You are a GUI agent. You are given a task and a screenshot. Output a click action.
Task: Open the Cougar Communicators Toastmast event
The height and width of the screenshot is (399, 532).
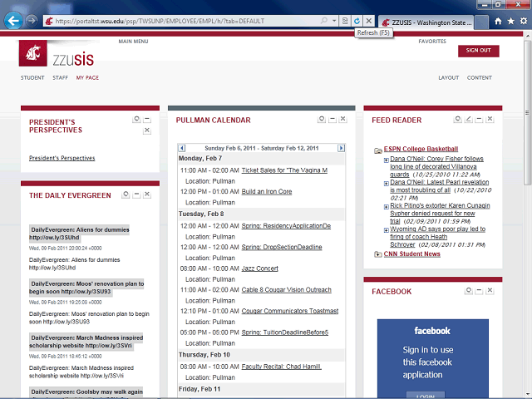click(290, 311)
